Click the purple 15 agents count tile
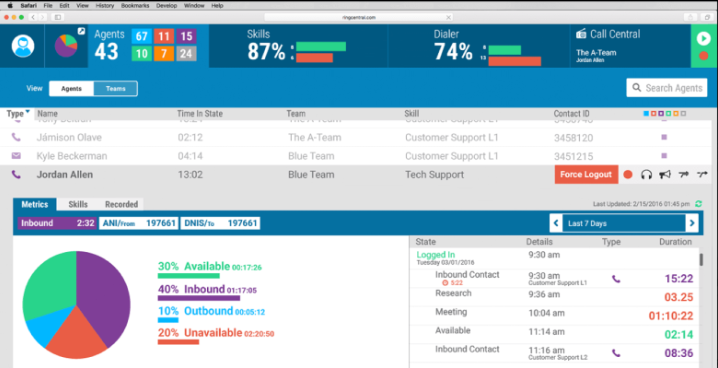 click(x=186, y=36)
